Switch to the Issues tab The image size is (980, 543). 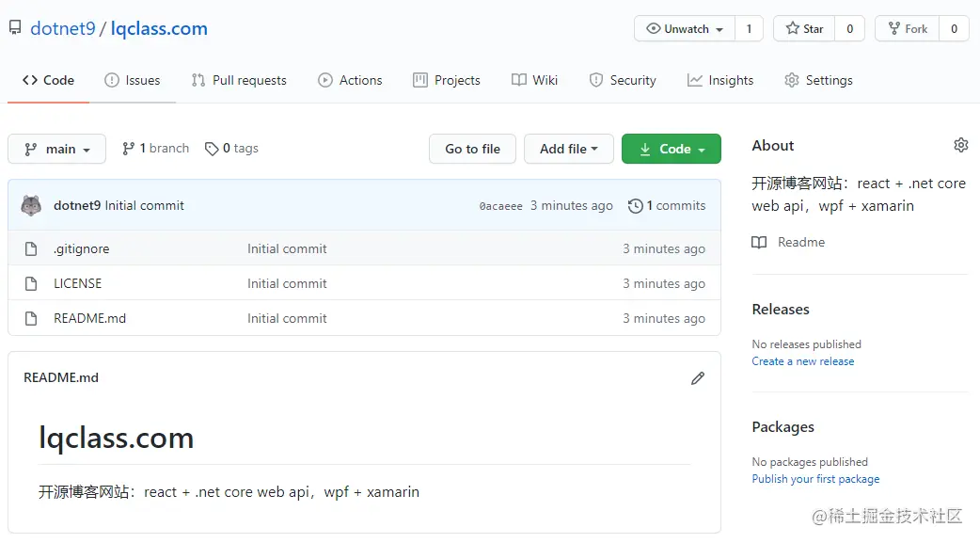click(132, 80)
